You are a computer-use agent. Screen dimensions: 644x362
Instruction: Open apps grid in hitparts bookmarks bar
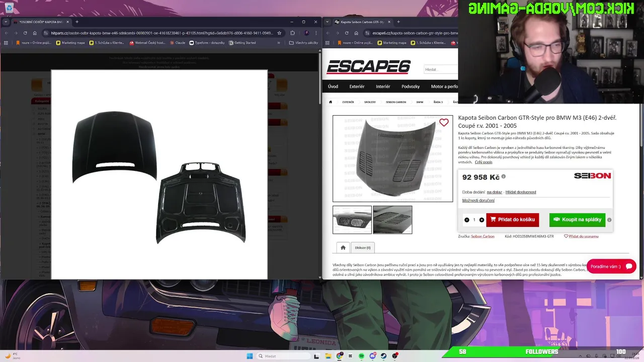[6, 43]
